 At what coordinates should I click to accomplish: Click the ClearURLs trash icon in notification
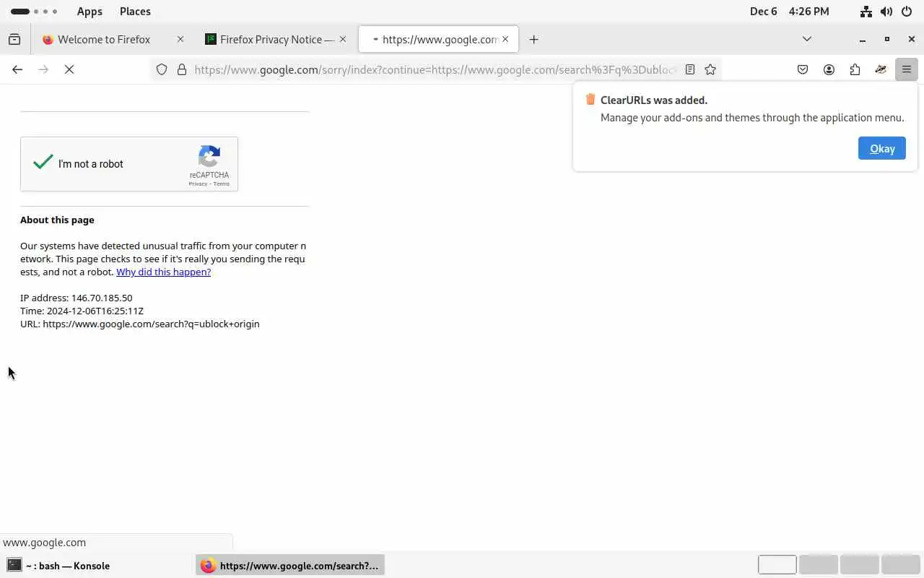[590, 100]
